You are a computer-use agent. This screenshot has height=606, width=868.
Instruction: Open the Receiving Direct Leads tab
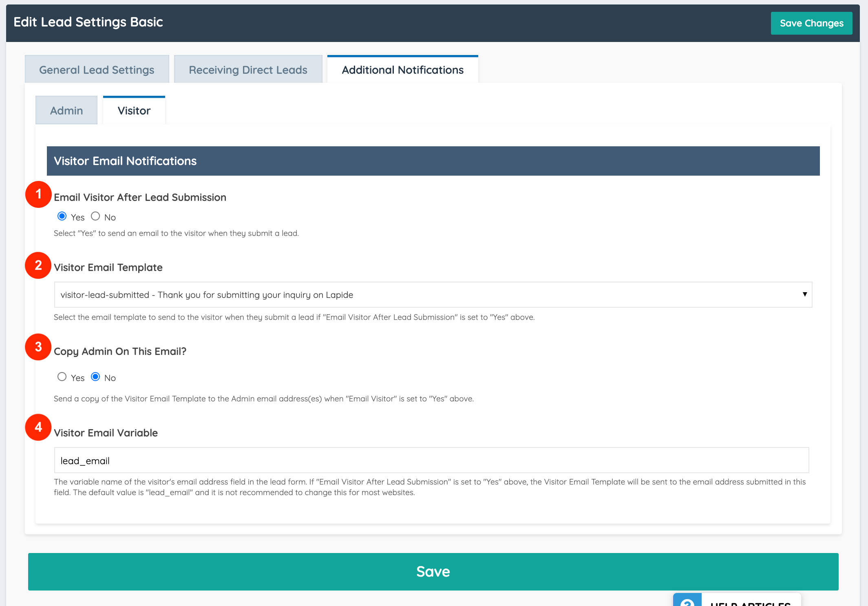[248, 70]
